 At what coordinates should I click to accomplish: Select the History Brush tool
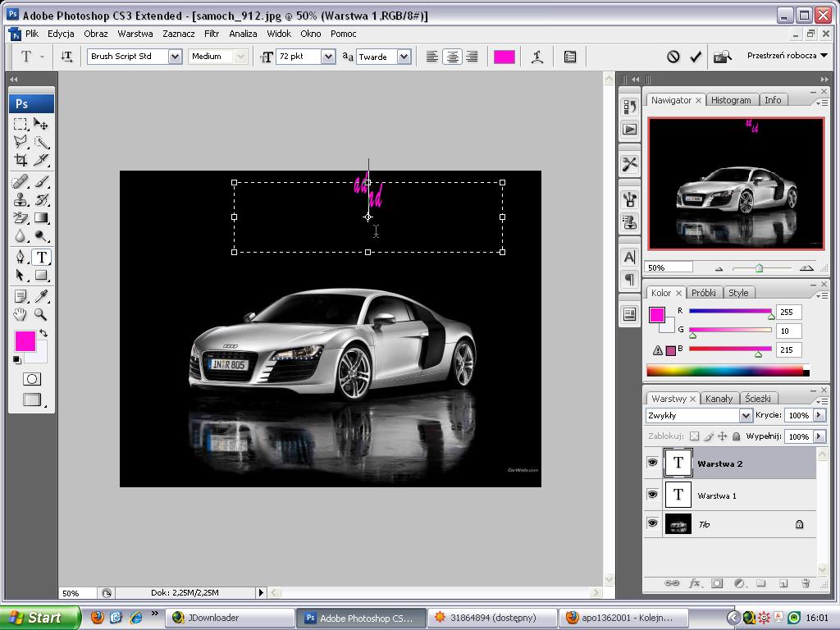click(41, 200)
